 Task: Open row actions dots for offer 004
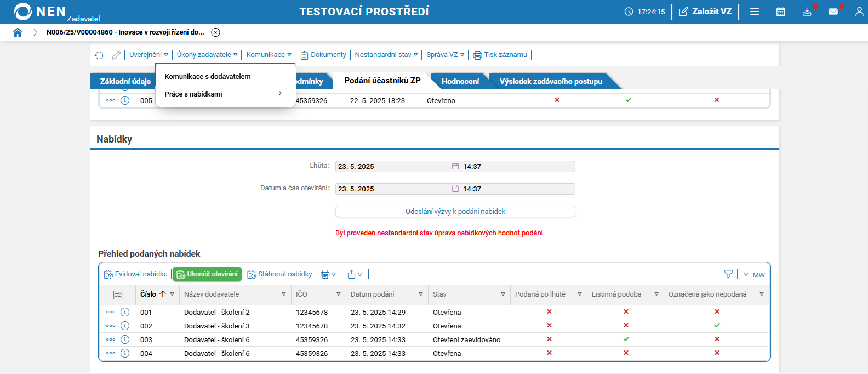pos(111,353)
